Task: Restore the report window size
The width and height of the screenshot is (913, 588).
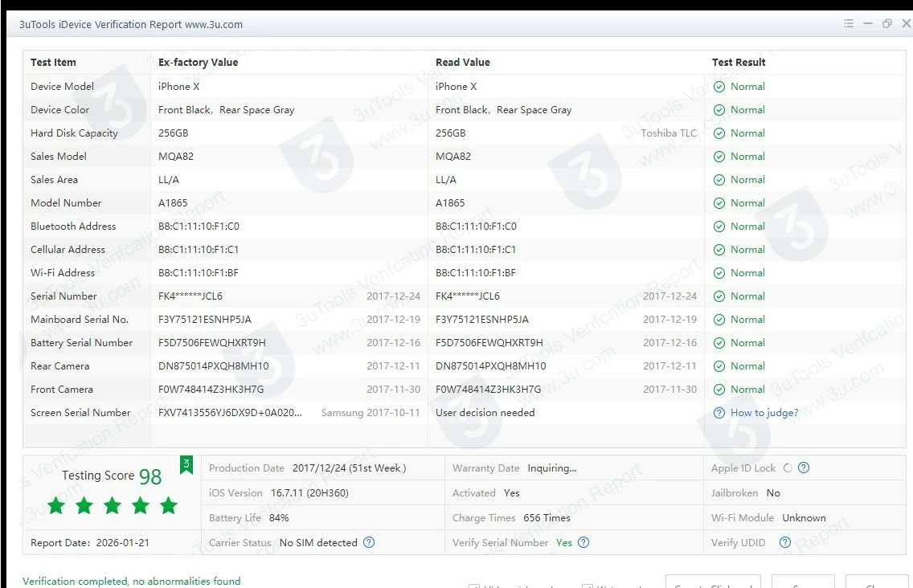Action: click(x=886, y=24)
